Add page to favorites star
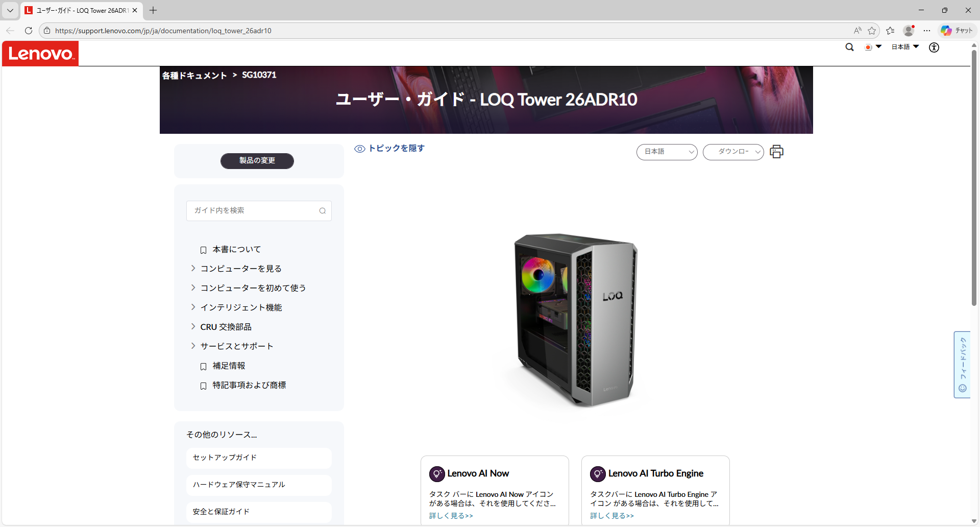This screenshot has height=527, width=980. (x=872, y=31)
